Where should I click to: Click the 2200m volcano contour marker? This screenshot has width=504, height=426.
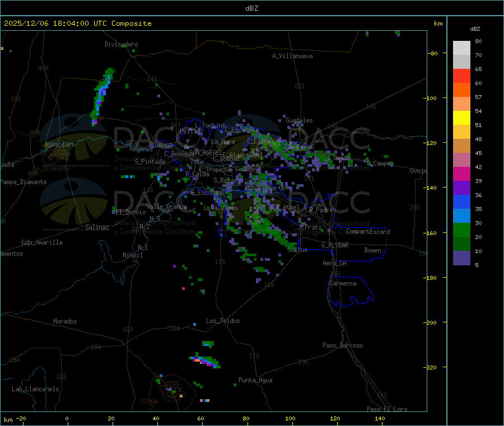(x=149, y=401)
